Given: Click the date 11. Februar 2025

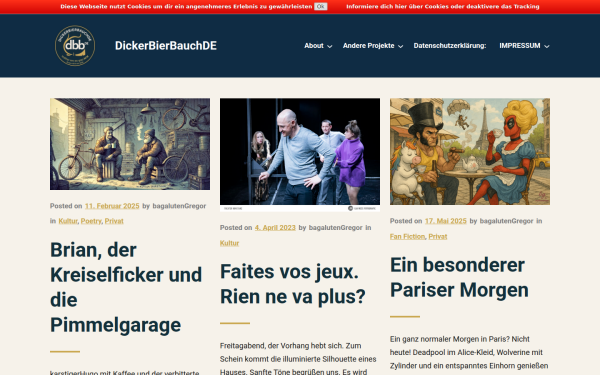Looking at the screenshot, I should coord(112,206).
